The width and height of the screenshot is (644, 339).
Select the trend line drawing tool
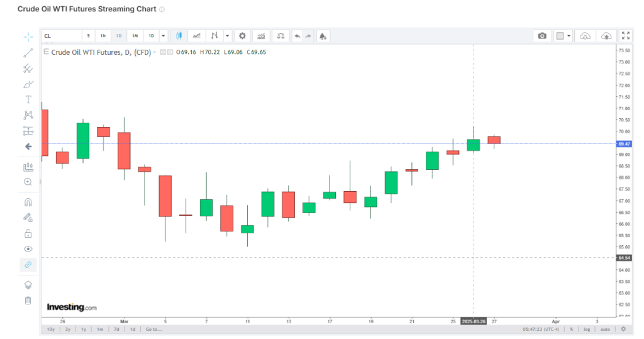[28, 53]
